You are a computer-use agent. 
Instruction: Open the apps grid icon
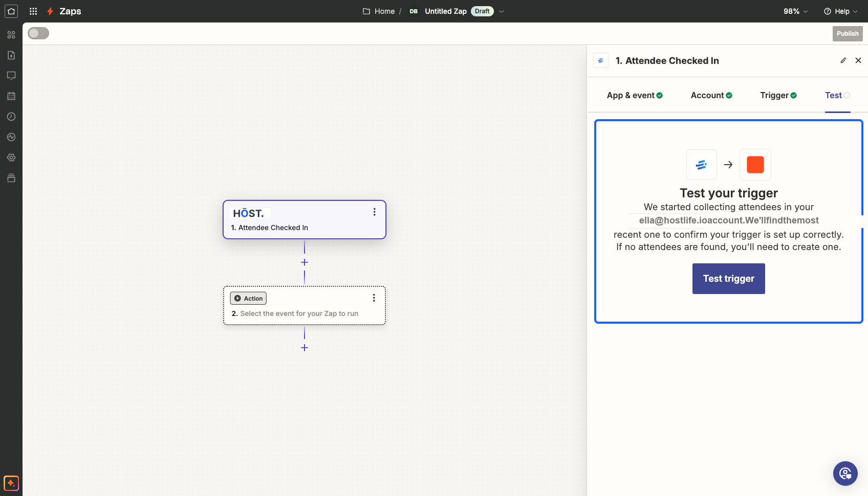33,11
